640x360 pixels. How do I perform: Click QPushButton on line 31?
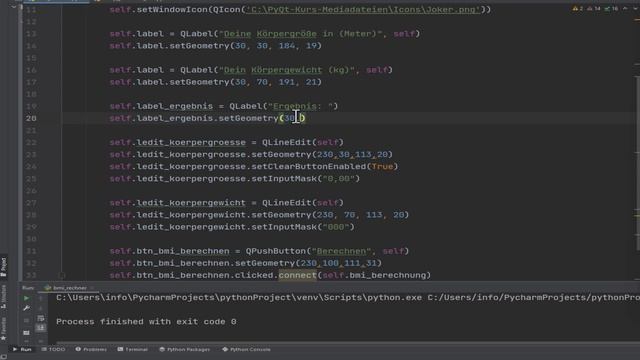pos(276,251)
